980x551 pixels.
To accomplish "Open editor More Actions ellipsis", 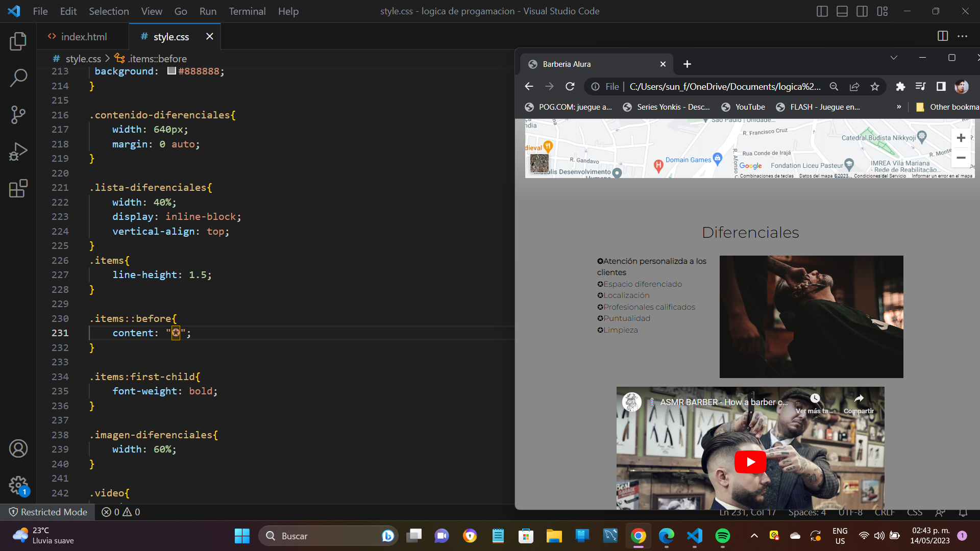I will 962,36.
